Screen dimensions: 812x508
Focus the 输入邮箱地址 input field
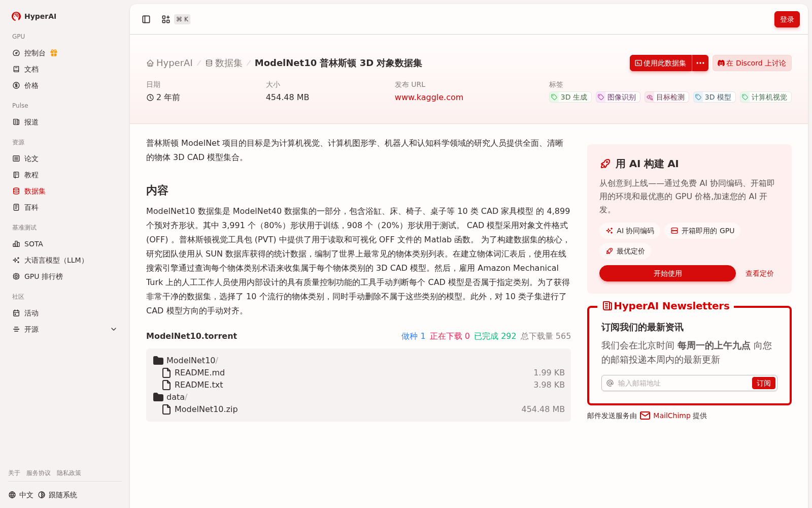(683, 383)
